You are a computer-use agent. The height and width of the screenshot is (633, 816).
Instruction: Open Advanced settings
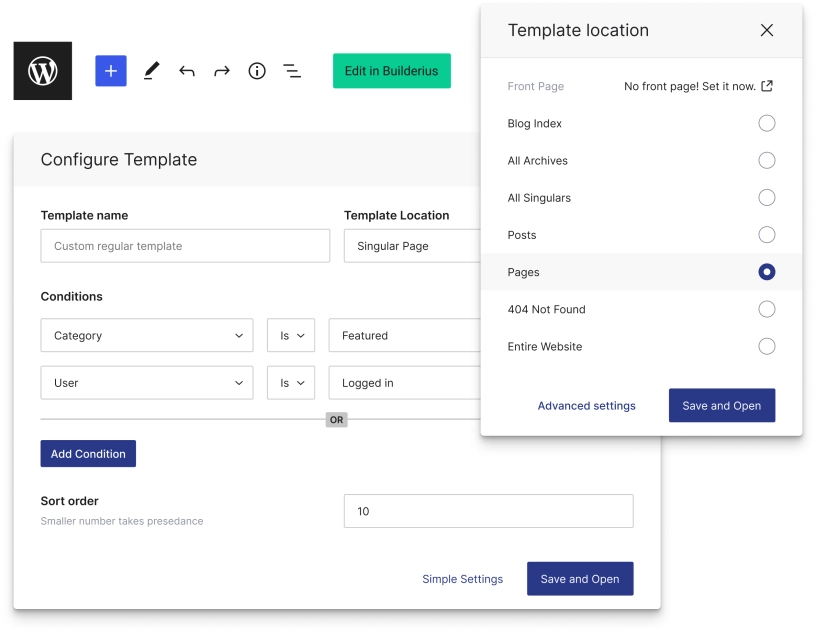click(x=586, y=405)
